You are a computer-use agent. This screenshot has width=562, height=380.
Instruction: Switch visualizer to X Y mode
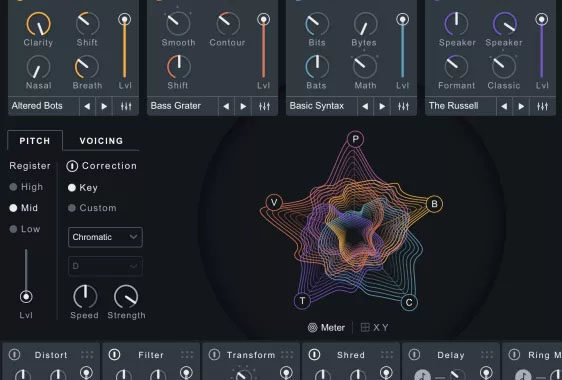374,327
